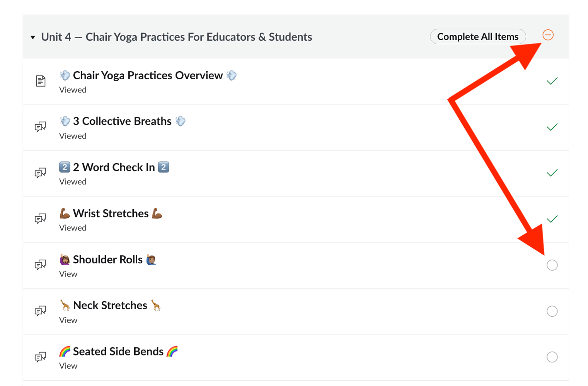Click the Viewed label under 2 Word Check In
Viewport: 588px width, 386px height.
tap(73, 181)
